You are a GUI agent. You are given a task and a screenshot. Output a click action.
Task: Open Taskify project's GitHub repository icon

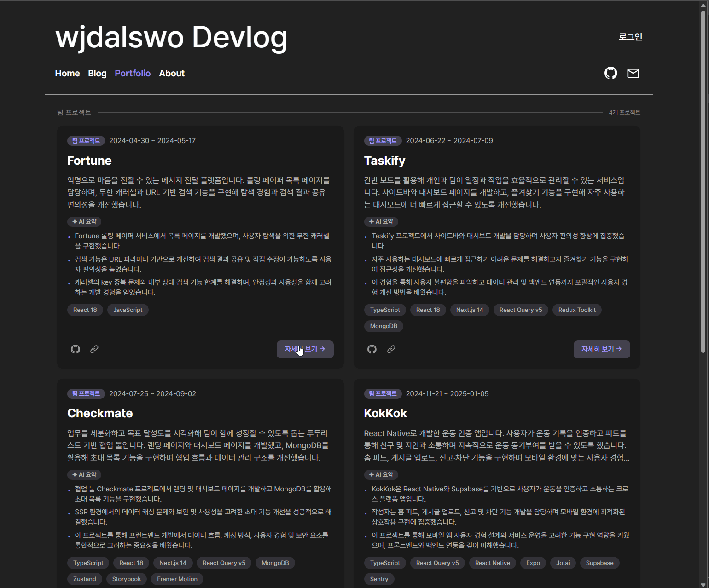(372, 349)
